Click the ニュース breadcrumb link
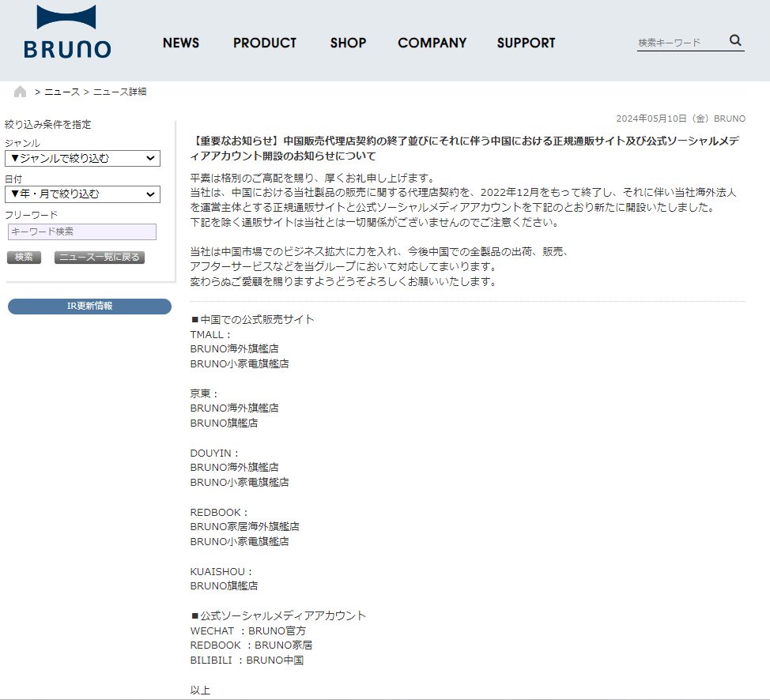This screenshot has height=700, width=770. click(62, 92)
